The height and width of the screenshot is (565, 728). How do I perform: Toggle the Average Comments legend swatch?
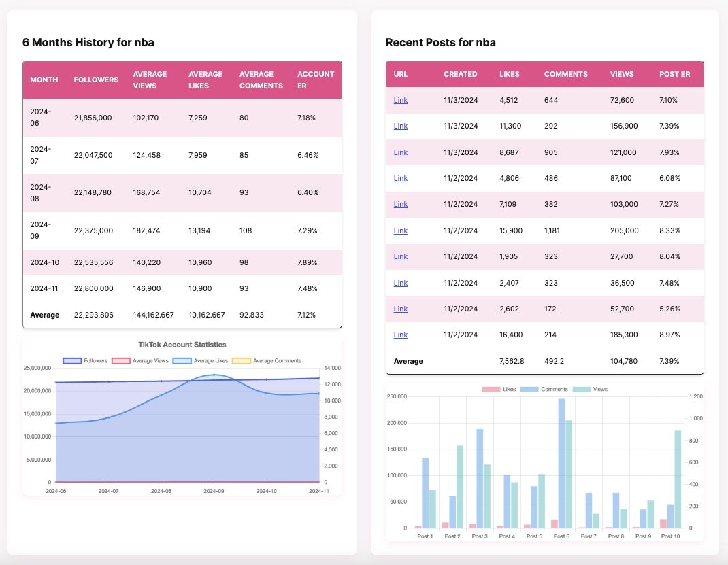[x=242, y=361]
